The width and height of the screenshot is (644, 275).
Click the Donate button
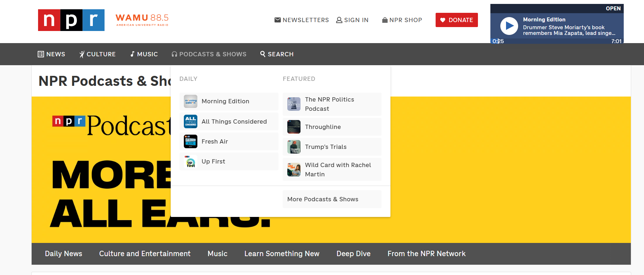(457, 20)
